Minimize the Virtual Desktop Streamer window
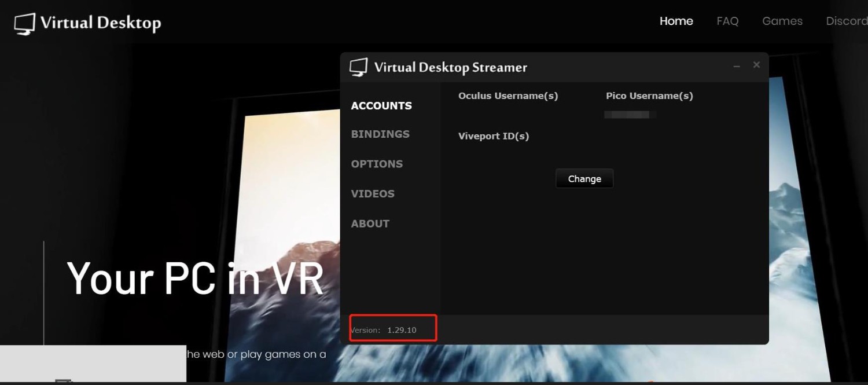The image size is (868, 385). point(737,66)
